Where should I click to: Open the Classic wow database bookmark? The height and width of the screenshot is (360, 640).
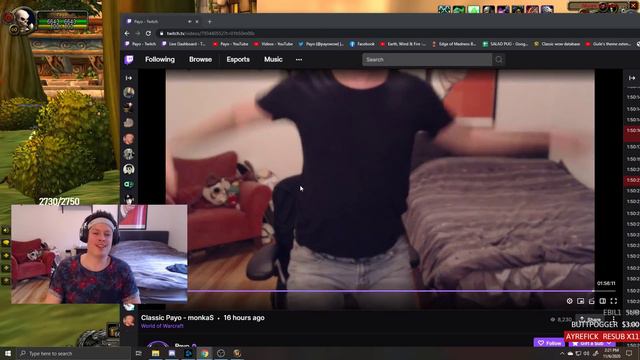pyautogui.click(x=557, y=44)
